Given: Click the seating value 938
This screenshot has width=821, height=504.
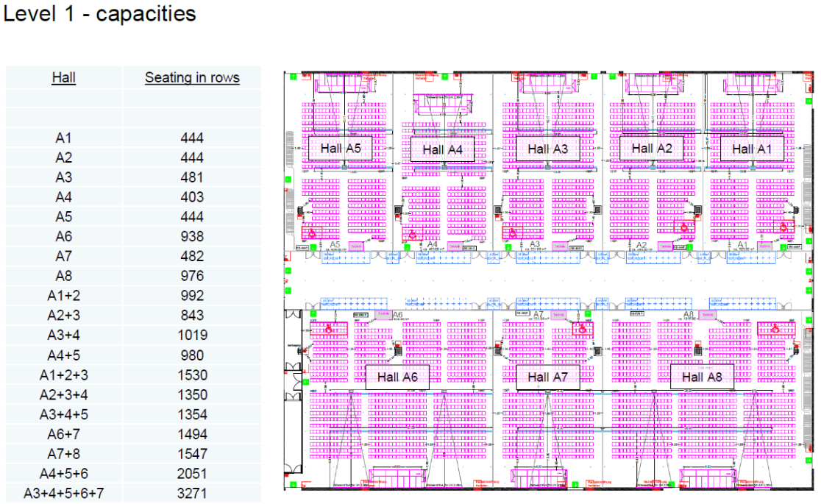Looking at the screenshot, I should tap(192, 236).
